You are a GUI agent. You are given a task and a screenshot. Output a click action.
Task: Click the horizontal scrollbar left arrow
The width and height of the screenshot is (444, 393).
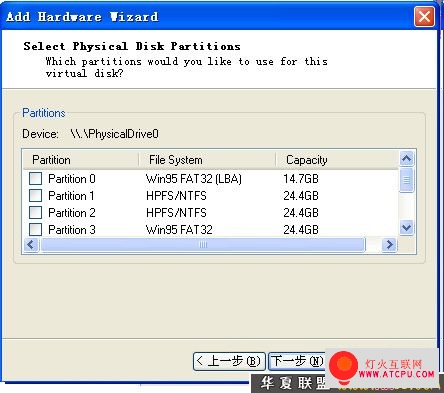31,245
